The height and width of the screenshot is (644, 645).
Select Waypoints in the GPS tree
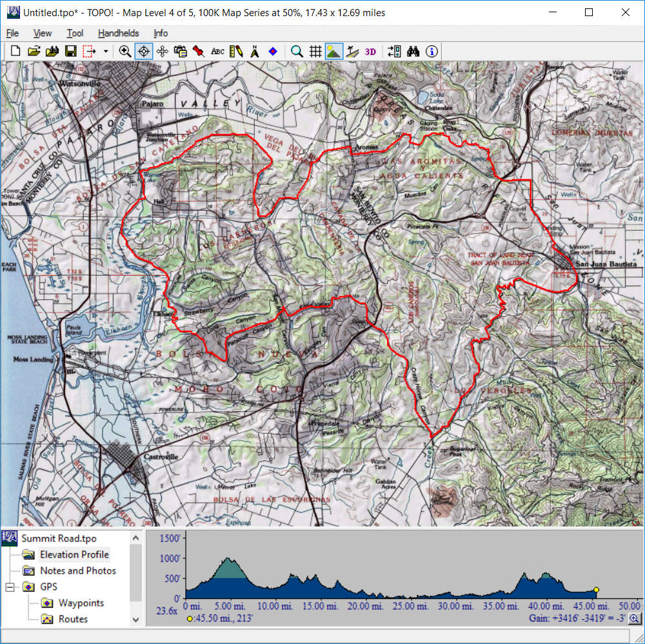coord(81,603)
